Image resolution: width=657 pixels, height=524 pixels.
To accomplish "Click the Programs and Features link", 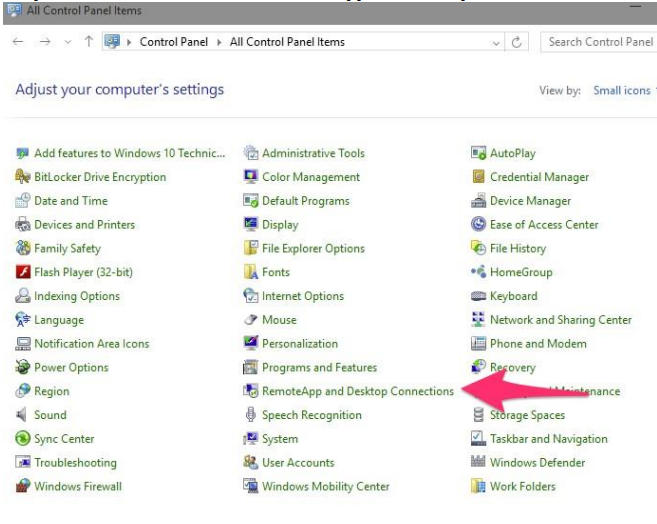I will (319, 368).
